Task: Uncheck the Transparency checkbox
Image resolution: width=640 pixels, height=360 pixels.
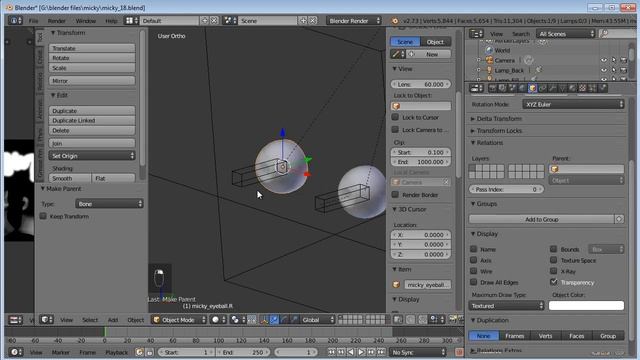Action: pos(553,282)
